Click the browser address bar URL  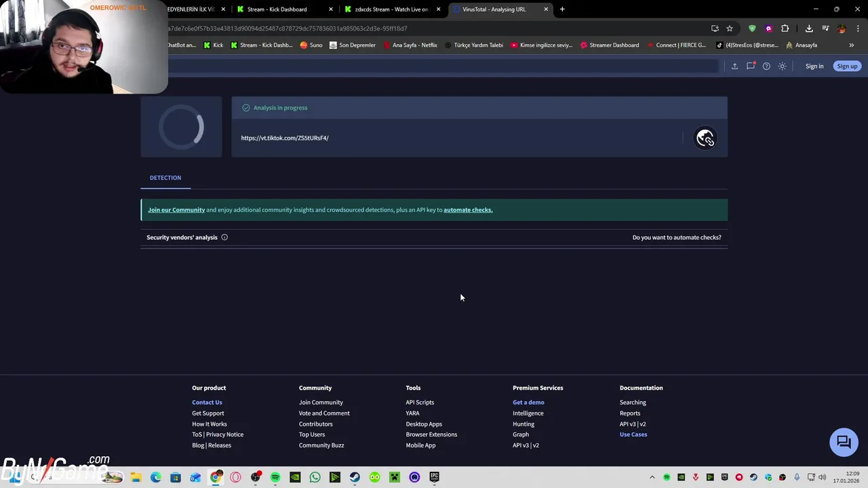(288, 28)
